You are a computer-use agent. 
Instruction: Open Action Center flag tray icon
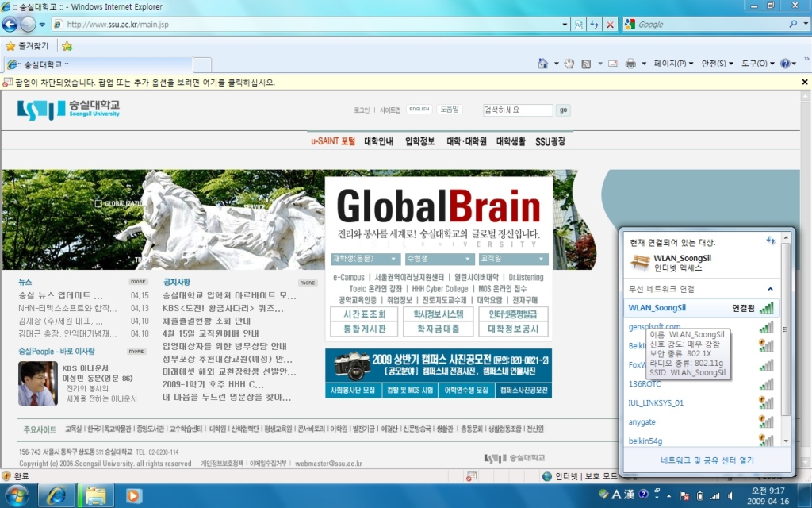tap(684, 496)
